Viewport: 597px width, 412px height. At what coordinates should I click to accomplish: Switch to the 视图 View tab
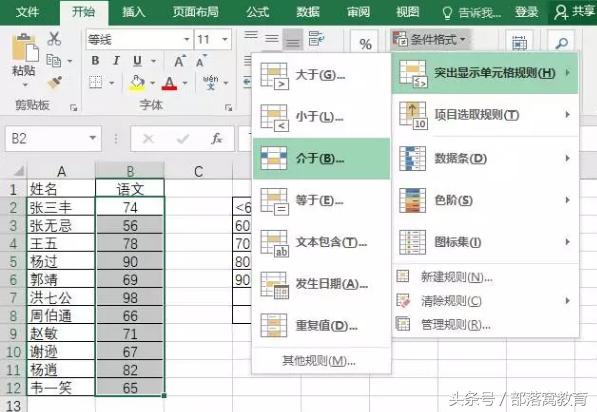click(x=407, y=12)
